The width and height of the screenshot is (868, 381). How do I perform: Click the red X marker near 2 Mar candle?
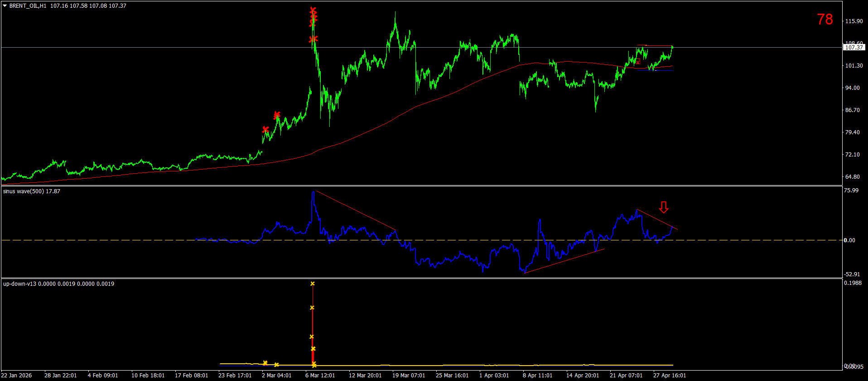click(x=265, y=130)
